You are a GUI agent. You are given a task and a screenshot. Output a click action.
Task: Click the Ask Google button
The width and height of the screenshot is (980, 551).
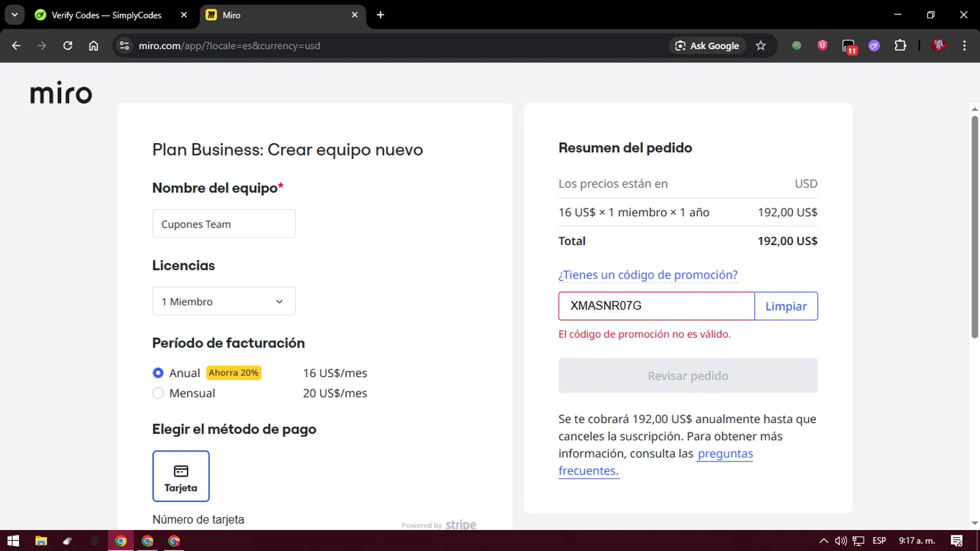[708, 46]
